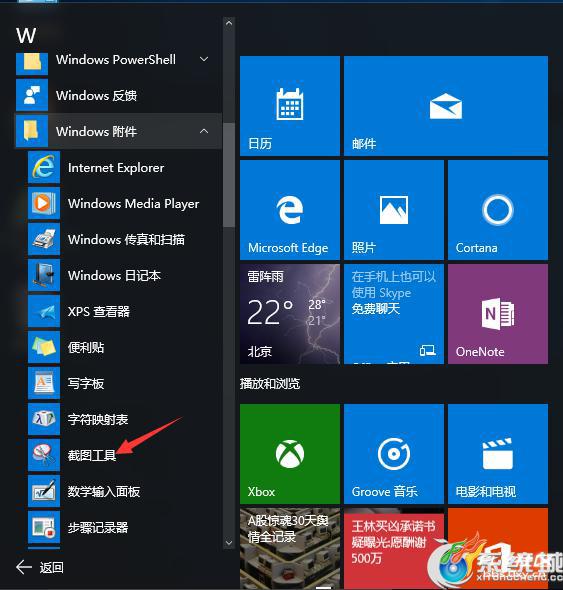Click the app list scrollbar thumb
563x590 pixels.
coord(229,175)
